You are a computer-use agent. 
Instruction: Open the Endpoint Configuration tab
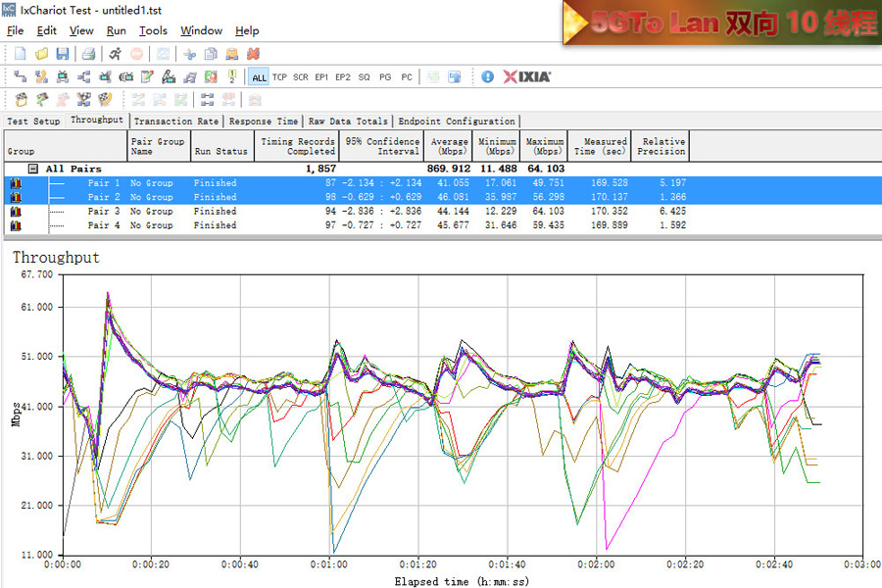456,122
